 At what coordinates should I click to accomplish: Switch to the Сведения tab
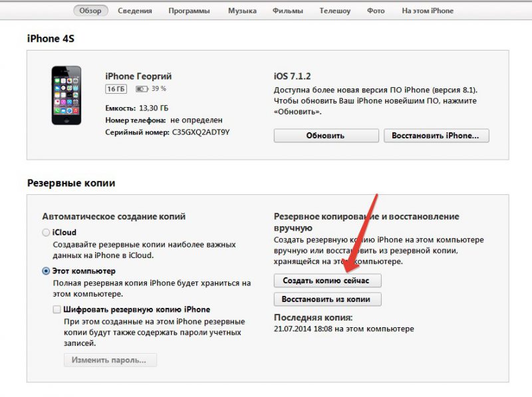coord(135,11)
